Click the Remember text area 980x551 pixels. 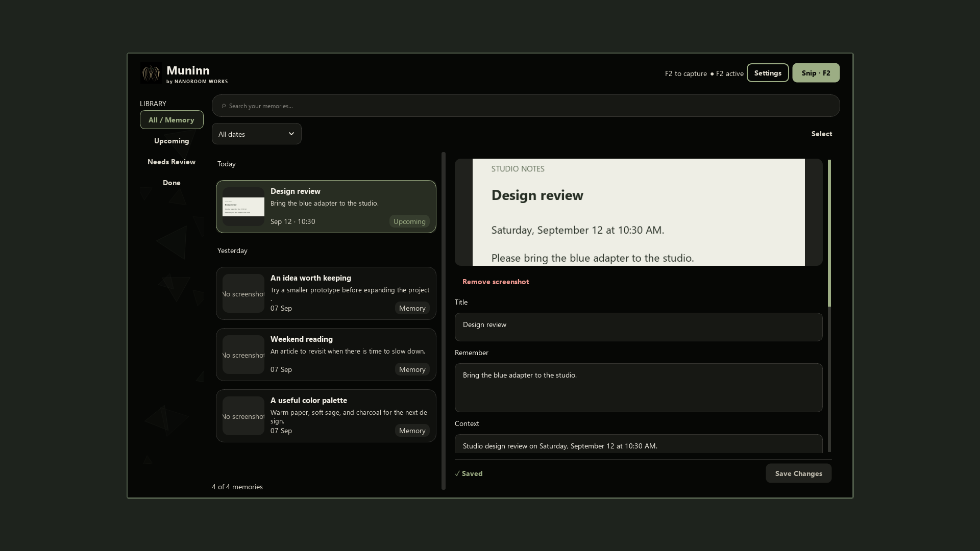[x=639, y=388]
